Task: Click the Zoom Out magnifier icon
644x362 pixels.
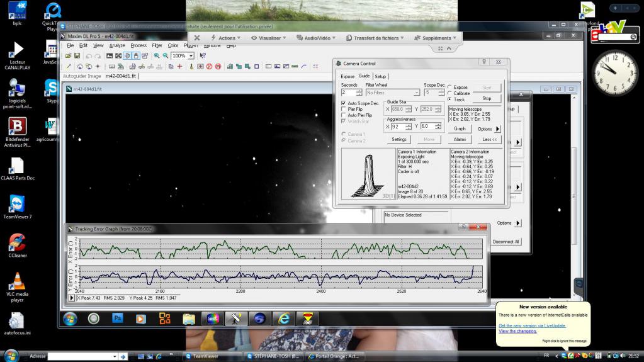Action: (165, 56)
